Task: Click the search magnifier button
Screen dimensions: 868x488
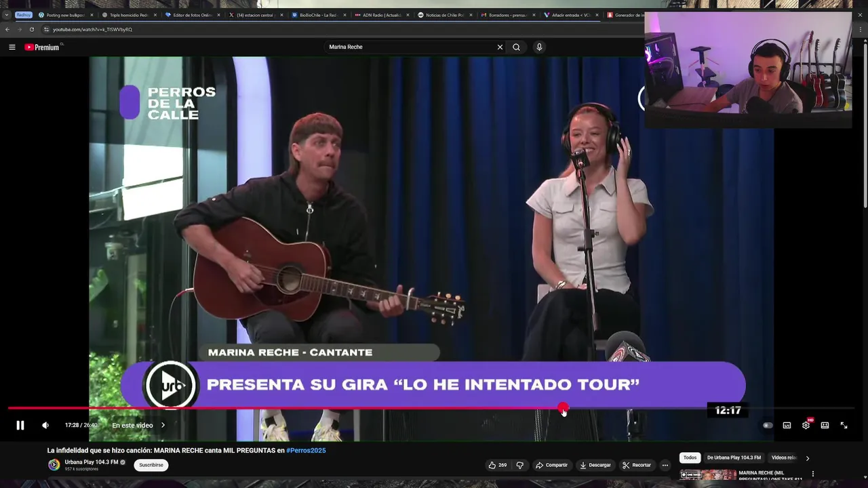Action: [x=517, y=47]
